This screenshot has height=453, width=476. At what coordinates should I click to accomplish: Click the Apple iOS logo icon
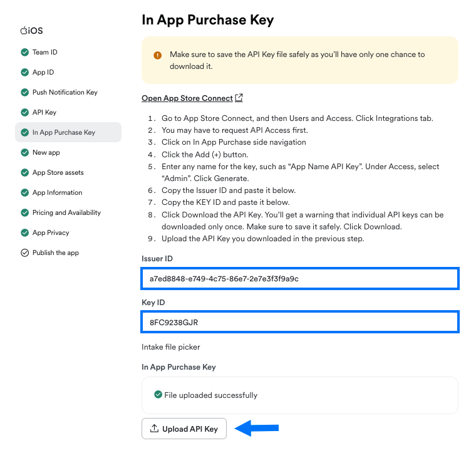24,30
